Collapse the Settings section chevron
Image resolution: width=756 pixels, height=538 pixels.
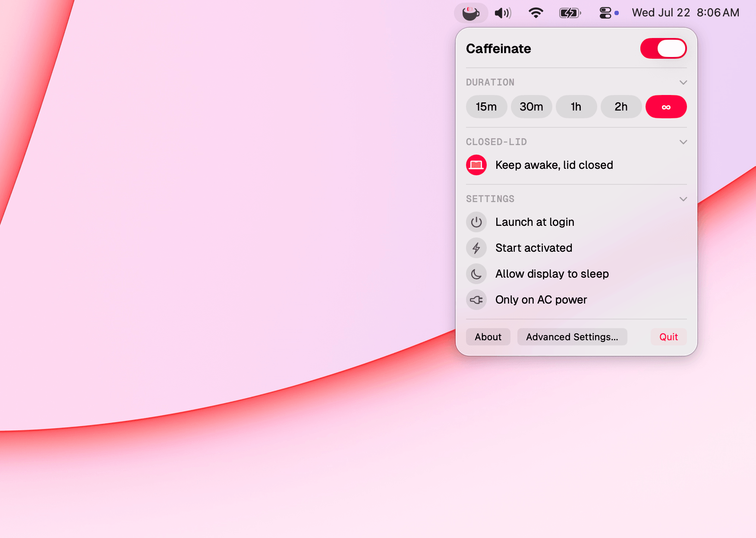coord(683,199)
